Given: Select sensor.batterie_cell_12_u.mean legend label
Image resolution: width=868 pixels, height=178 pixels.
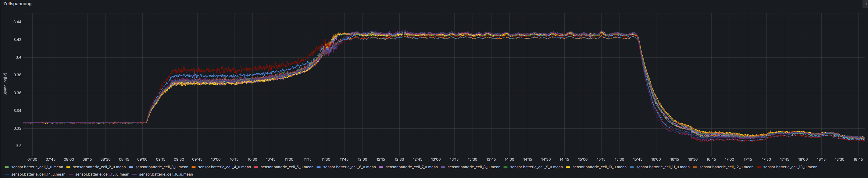Looking at the screenshot, I should (726, 167).
